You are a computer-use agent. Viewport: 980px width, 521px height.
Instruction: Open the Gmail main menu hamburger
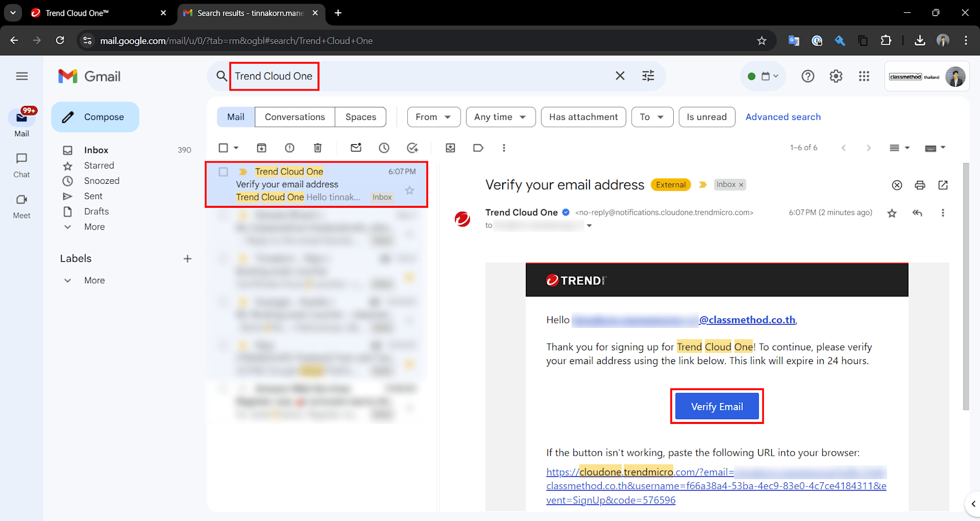click(x=22, y=76)
